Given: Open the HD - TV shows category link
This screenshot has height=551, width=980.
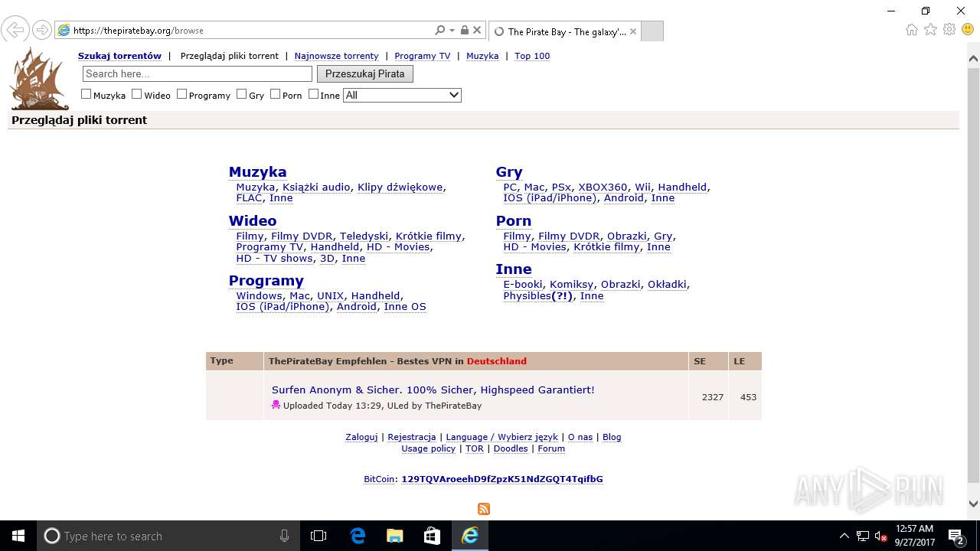Looking at the screenshot, I should pyautogui.click(x=274, y=258).
